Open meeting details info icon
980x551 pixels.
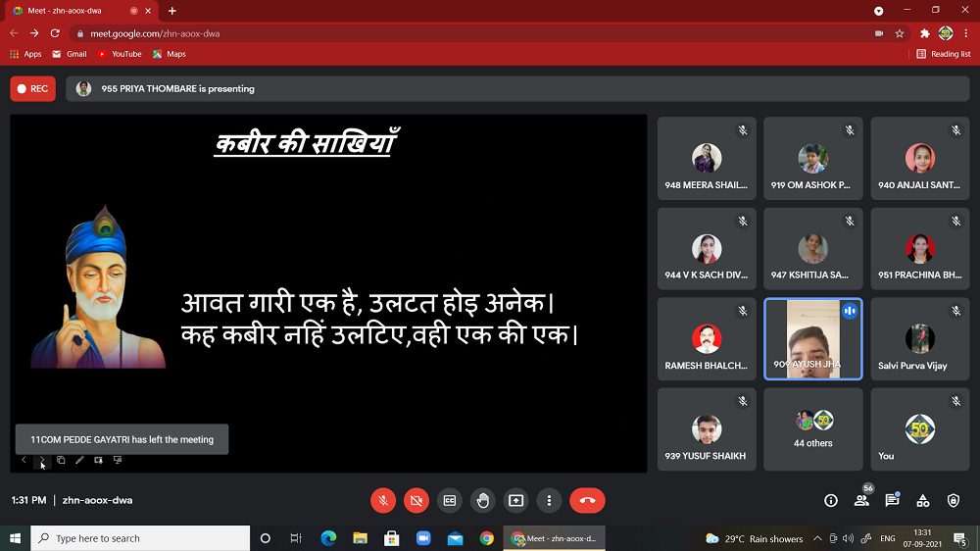(x=831, y=500)
